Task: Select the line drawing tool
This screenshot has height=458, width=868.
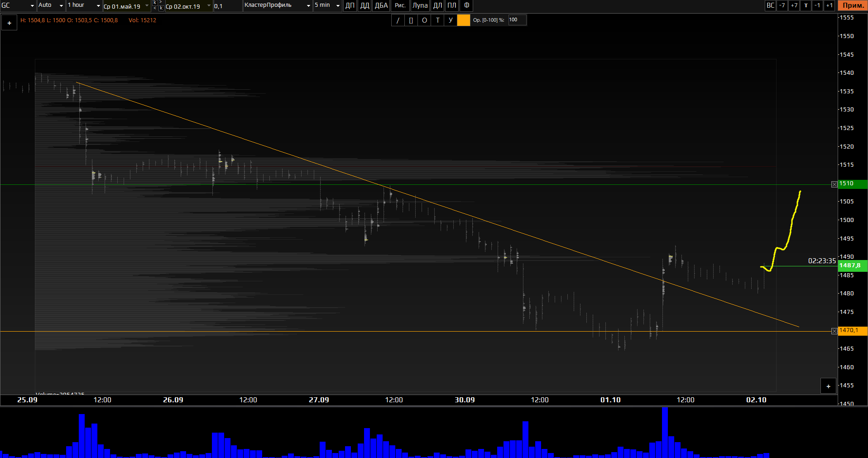Action: 398,20
